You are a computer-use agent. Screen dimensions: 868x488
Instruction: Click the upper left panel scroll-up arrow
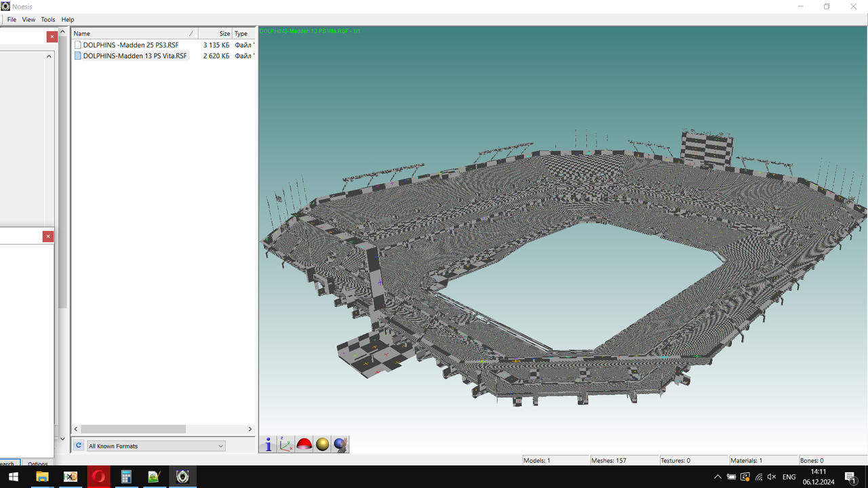(x=49, y=56)
